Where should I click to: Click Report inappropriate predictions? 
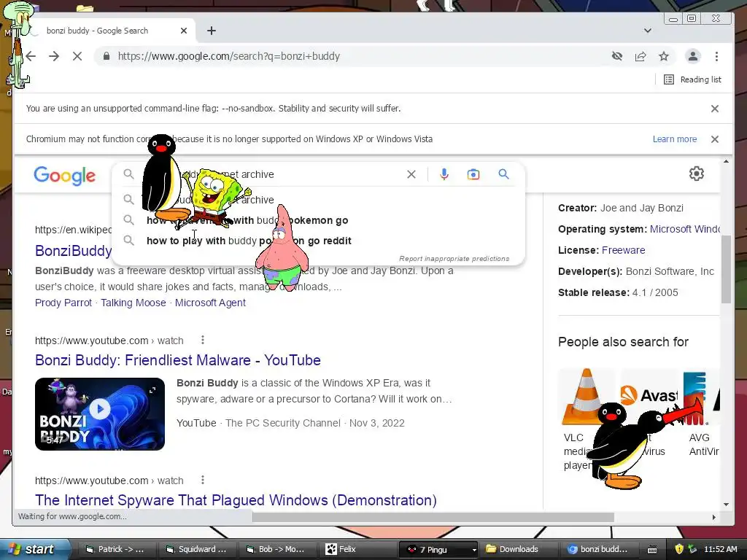coord(454,259)
